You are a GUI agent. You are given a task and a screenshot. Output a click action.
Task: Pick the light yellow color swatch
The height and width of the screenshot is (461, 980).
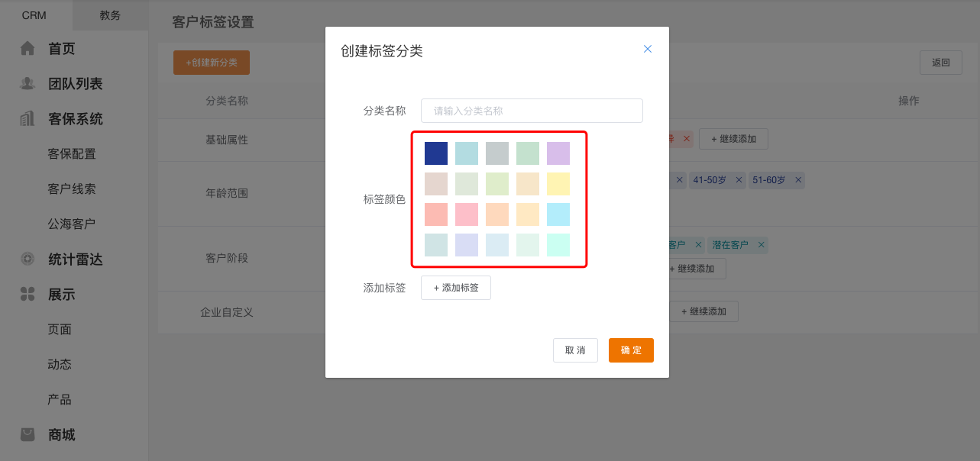pos(558,184)
